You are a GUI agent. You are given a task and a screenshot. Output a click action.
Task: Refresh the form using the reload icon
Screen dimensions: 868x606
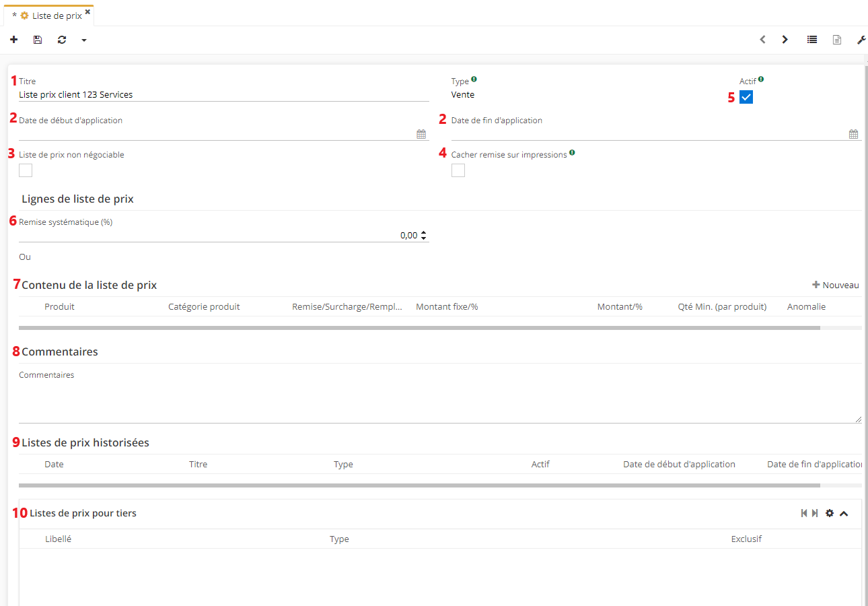pos(62,40)
